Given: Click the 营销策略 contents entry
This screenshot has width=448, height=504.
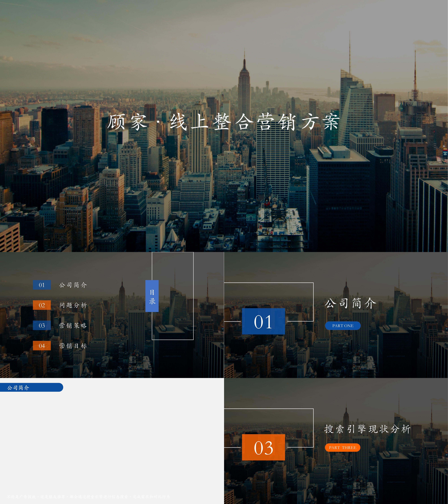Looking at the screenshot, I should pyautogui.click(x=73, y=325).
